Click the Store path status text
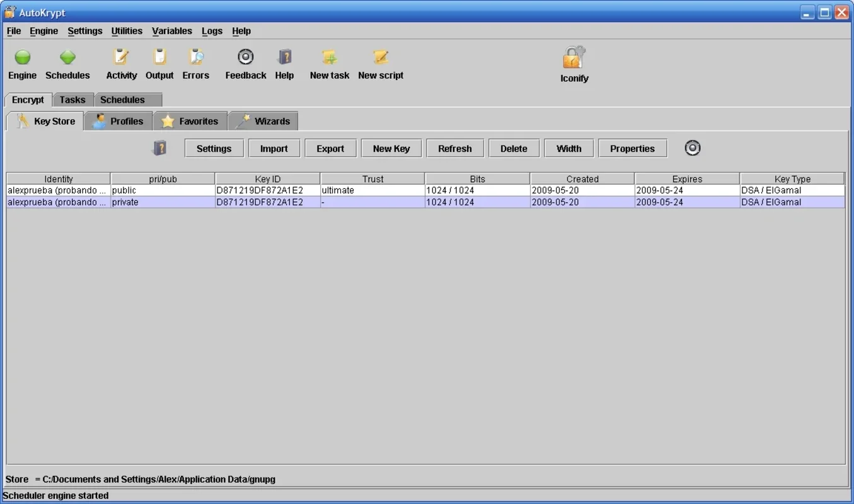Viewport: 854px width, 504px height. click(x=141, y=479)
